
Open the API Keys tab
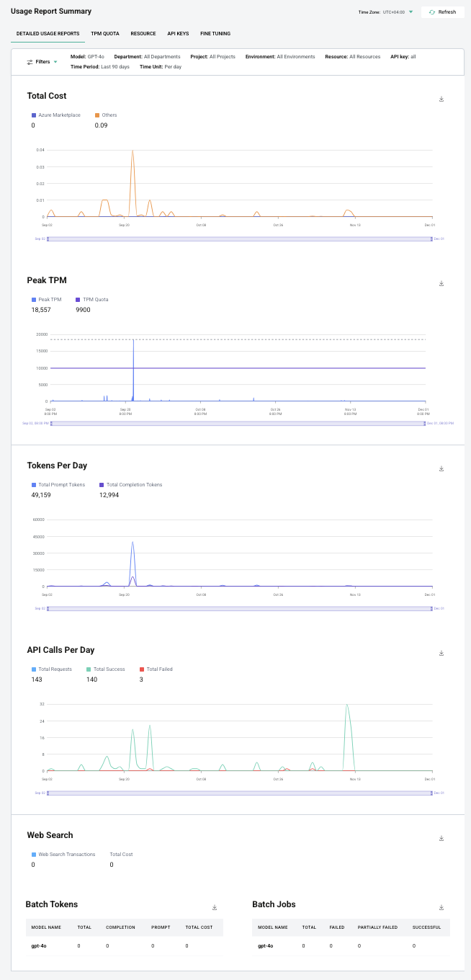pyautogui.click(x=178, y=34)
